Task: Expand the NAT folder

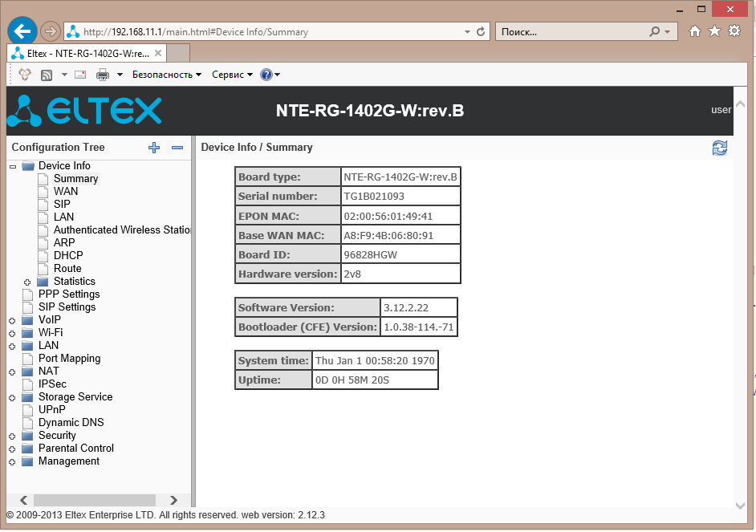Action: click(13, 372)
